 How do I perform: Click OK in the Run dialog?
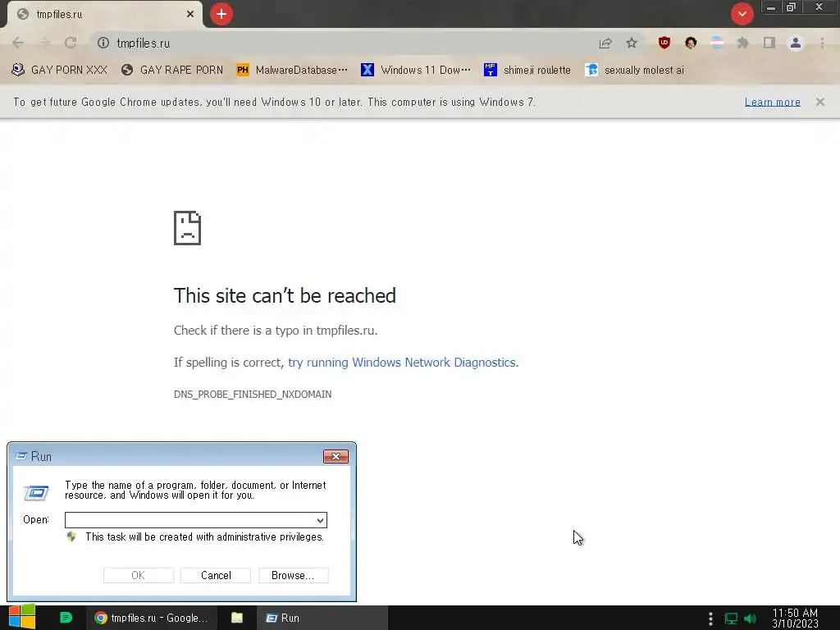coord(138,575)
